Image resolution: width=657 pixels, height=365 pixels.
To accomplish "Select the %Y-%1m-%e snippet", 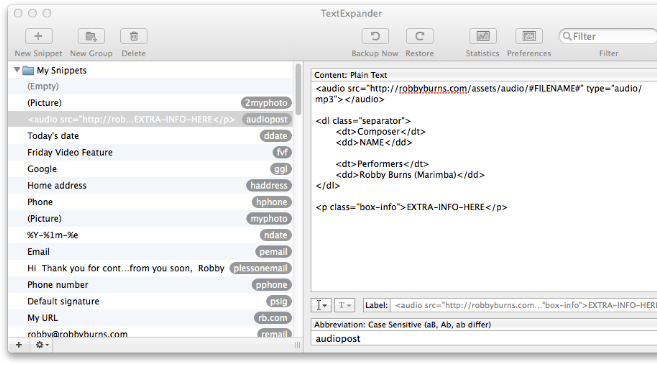I will coord(151,235).
